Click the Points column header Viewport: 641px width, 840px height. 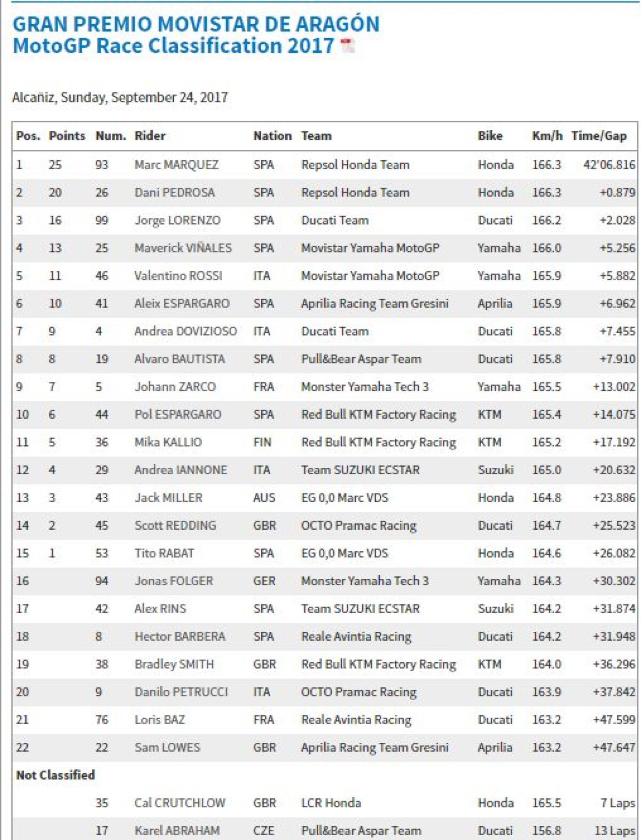tap(67, 136)
